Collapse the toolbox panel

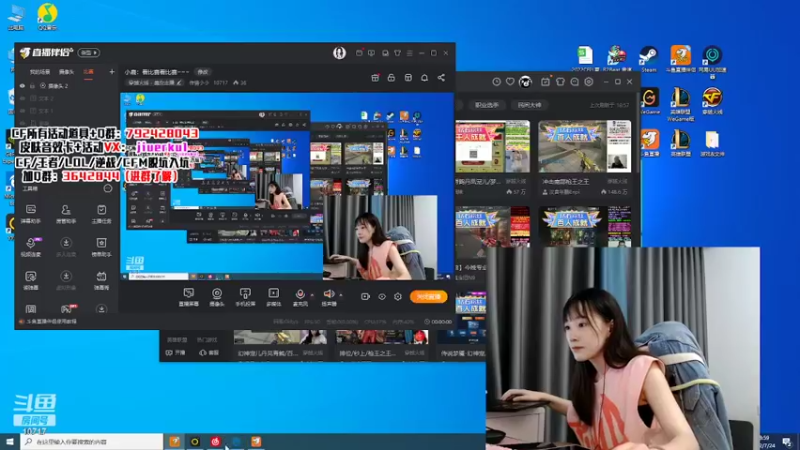pos(108,188)
